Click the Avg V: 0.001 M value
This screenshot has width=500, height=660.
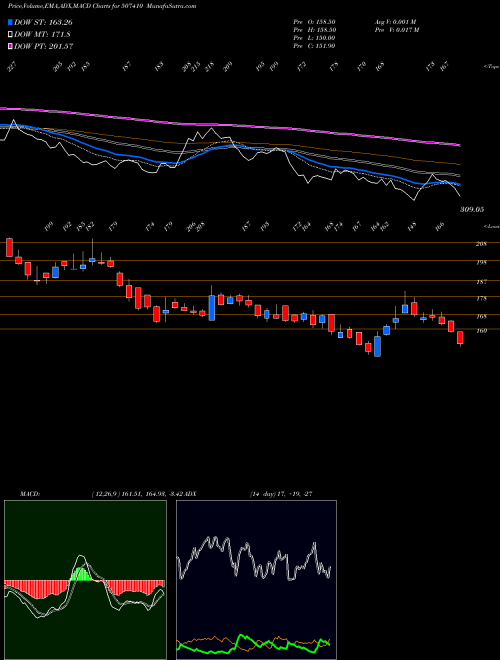(x=395, y=22)
